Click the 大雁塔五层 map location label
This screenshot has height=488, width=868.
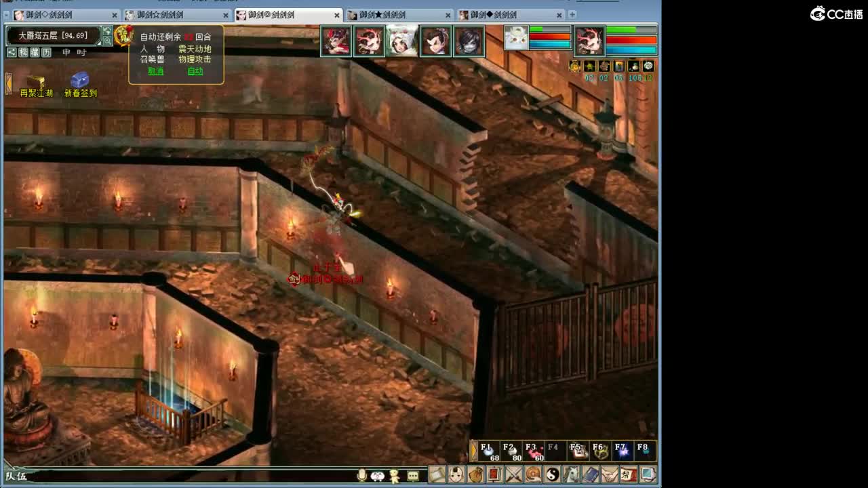pyautogui.click(x=53, y=35)
